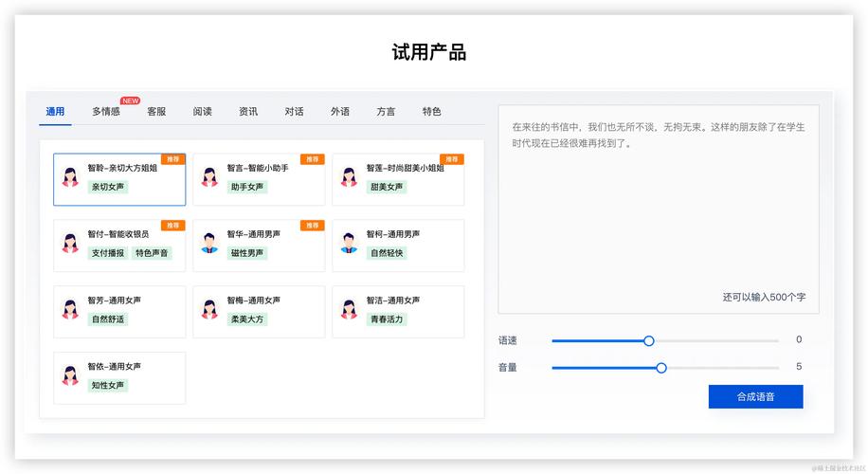The image size is (868, 474).
Task: Click the 音量 value 5
Action: [x=799, y=367]
